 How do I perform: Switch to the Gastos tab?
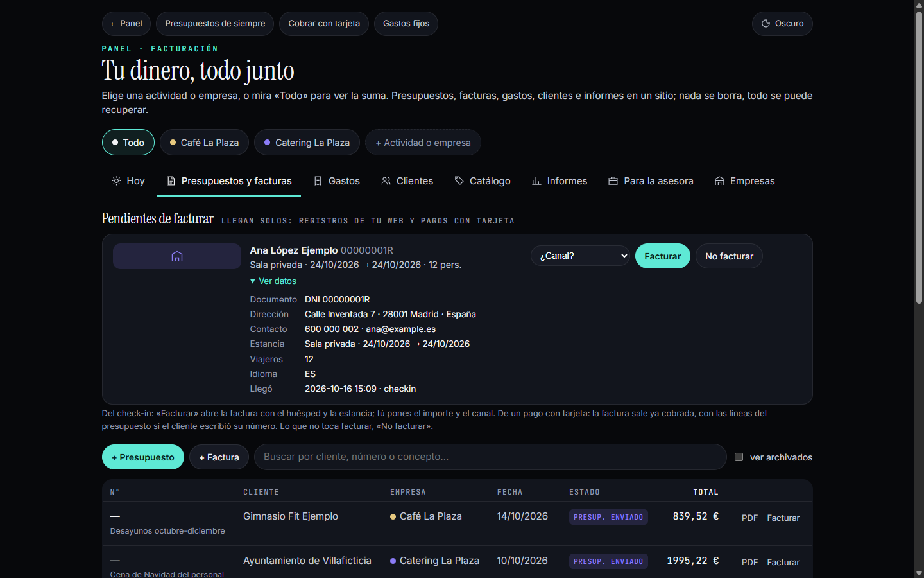click(x=337, y=181)
